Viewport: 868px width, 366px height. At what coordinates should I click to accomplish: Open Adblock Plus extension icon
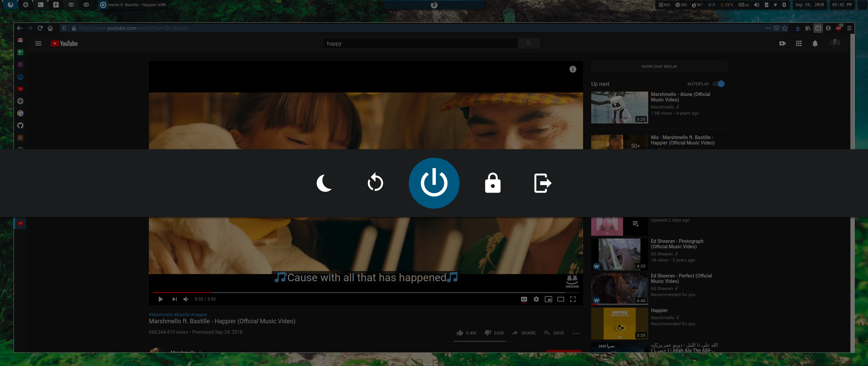click(839, 28)
